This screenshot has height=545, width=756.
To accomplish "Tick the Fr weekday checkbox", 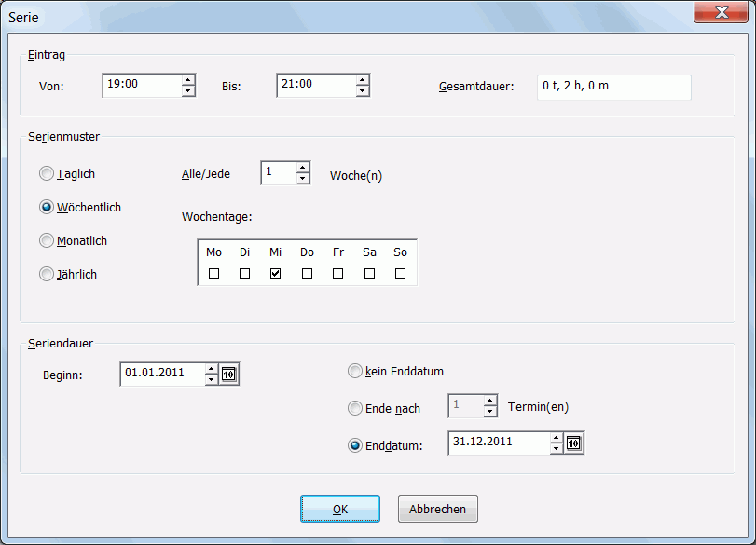I will (x=337, y=273).
